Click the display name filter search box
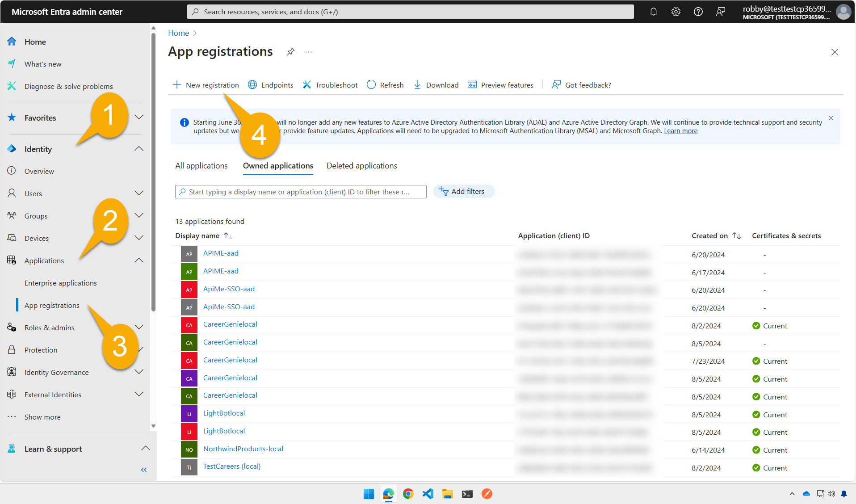 pyautogui.click(x=301, y=192)
